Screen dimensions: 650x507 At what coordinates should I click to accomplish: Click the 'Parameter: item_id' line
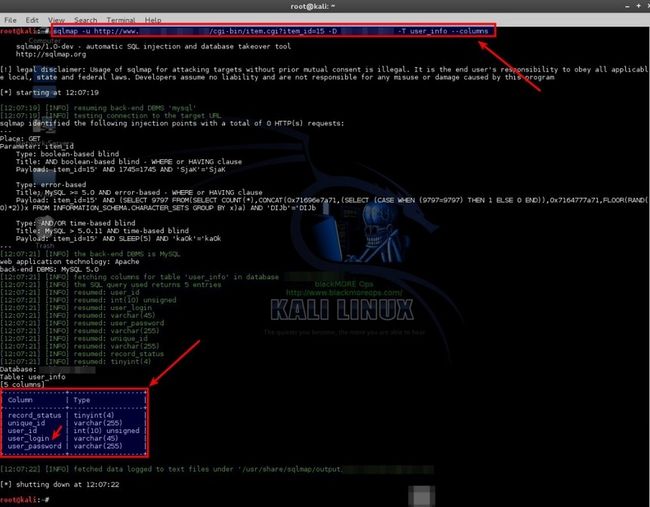tap(37, 146)
